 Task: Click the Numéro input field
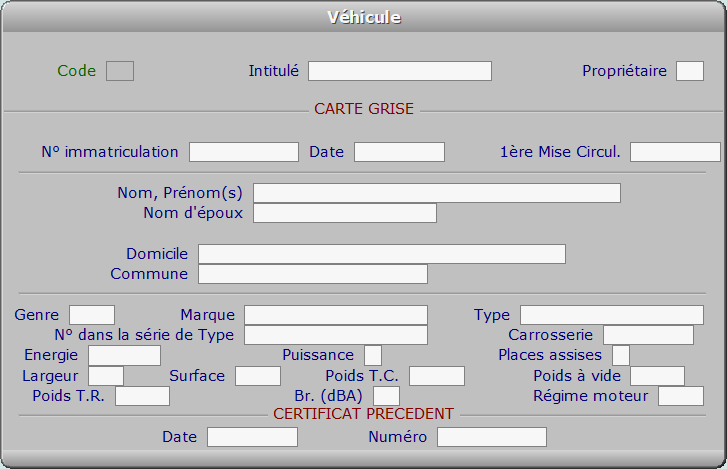(492, 437)
